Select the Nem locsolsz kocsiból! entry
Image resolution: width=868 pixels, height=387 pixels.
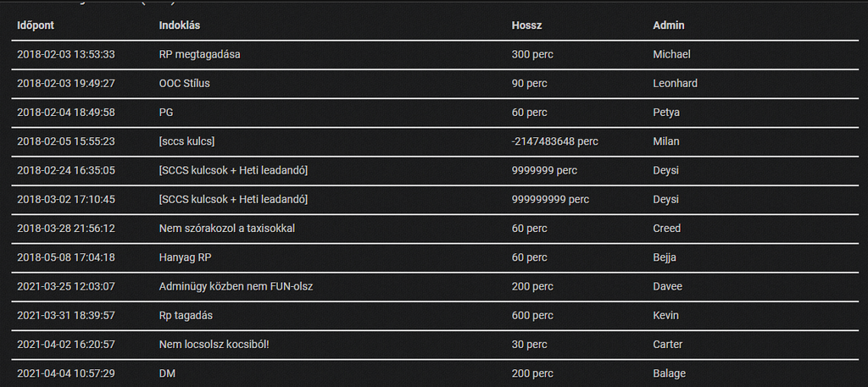[x=213, y=344]
